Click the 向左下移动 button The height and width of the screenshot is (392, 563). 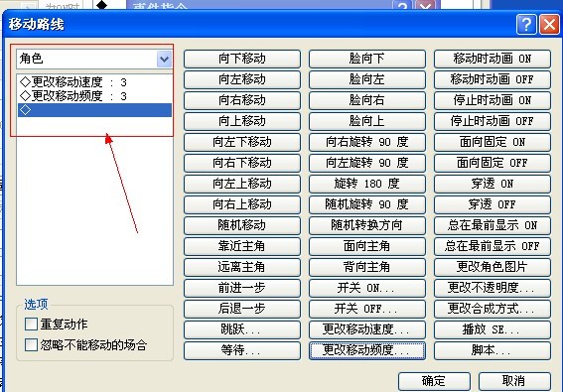point(242,142)
